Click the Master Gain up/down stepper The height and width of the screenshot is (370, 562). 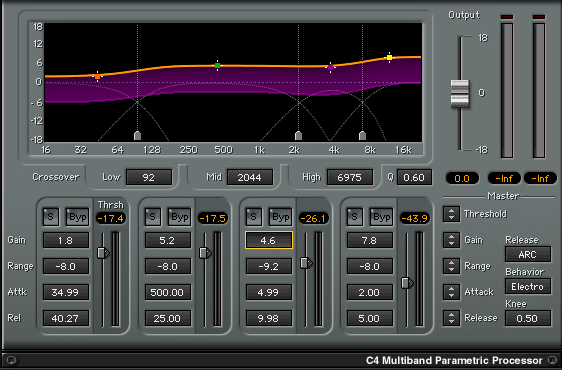[451, 240]
